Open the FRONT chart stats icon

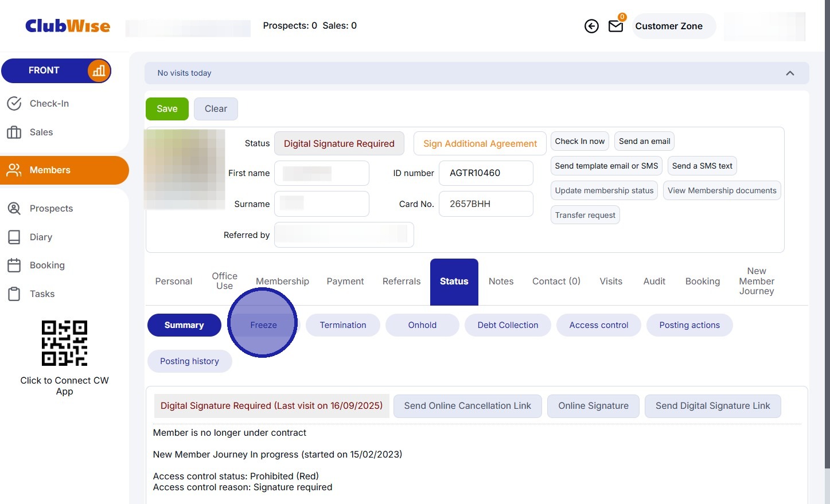click(x=99, y=71)
